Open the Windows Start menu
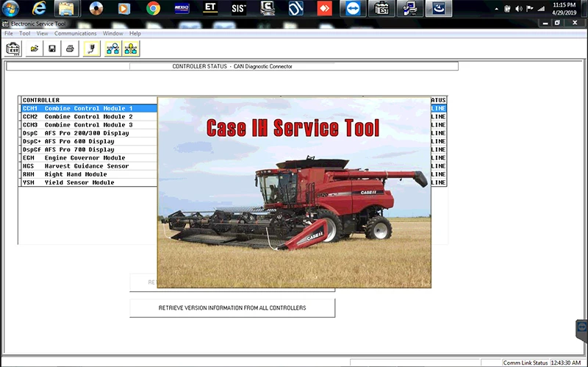Viewport: 588px width, 367px height. [x=10, y=8]
